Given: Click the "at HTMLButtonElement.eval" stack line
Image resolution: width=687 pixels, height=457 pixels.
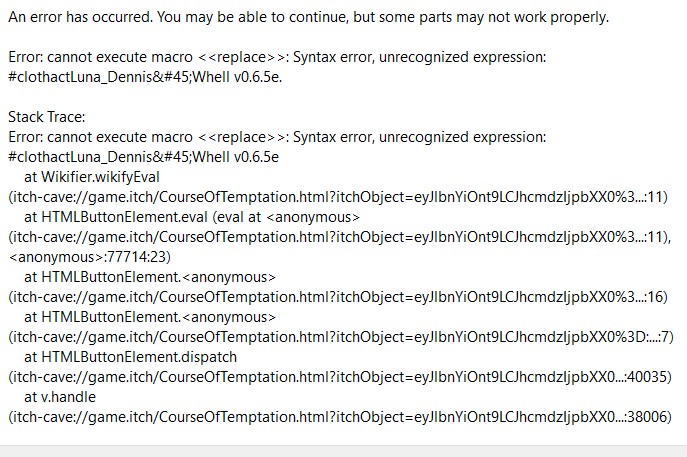Looking at the screenshot, I should [x=192, y=217].
